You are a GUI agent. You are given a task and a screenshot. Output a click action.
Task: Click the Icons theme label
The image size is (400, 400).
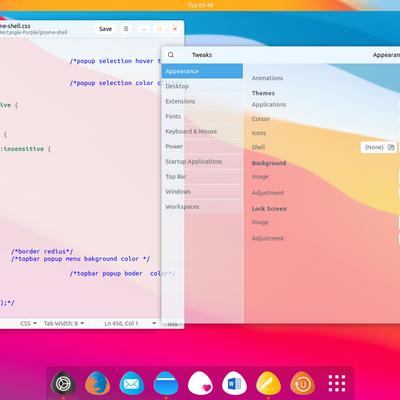[259, 133]
